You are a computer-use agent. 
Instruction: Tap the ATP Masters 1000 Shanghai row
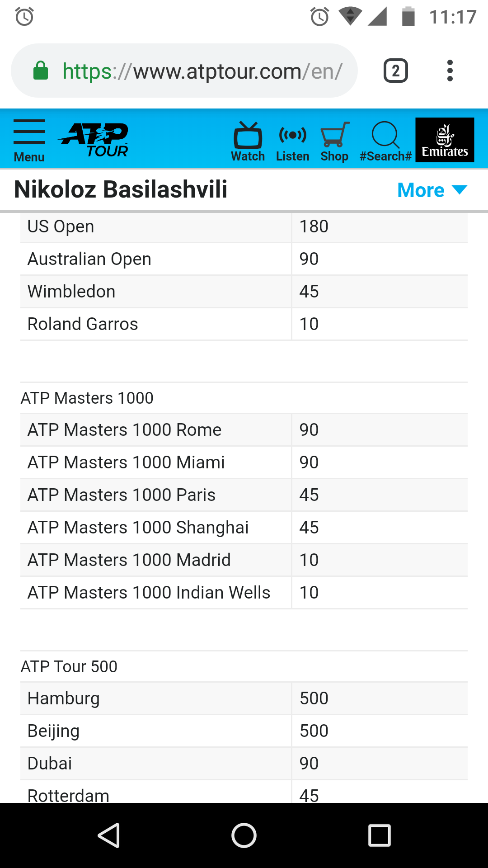click(x=244, y=528)
